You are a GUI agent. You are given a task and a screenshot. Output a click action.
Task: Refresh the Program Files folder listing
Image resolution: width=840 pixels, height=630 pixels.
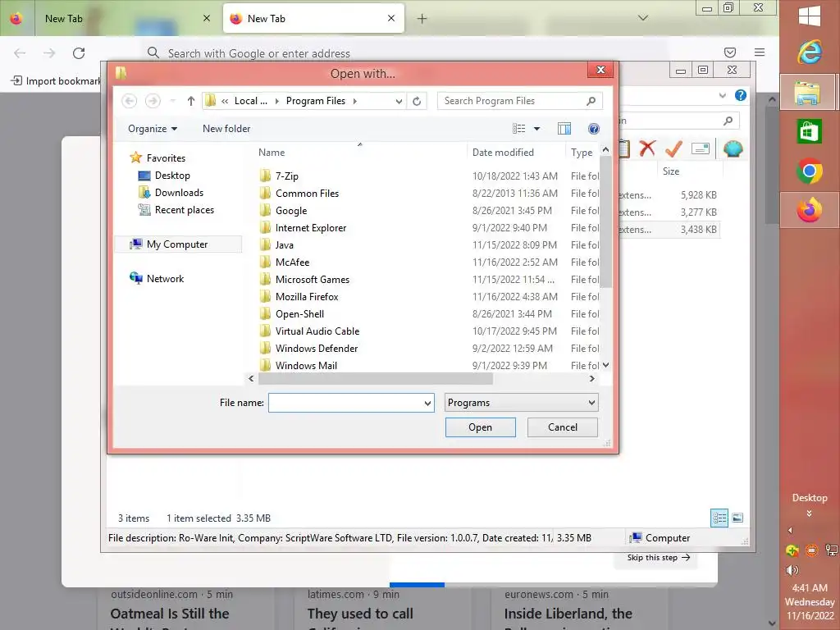coord(417,101)
